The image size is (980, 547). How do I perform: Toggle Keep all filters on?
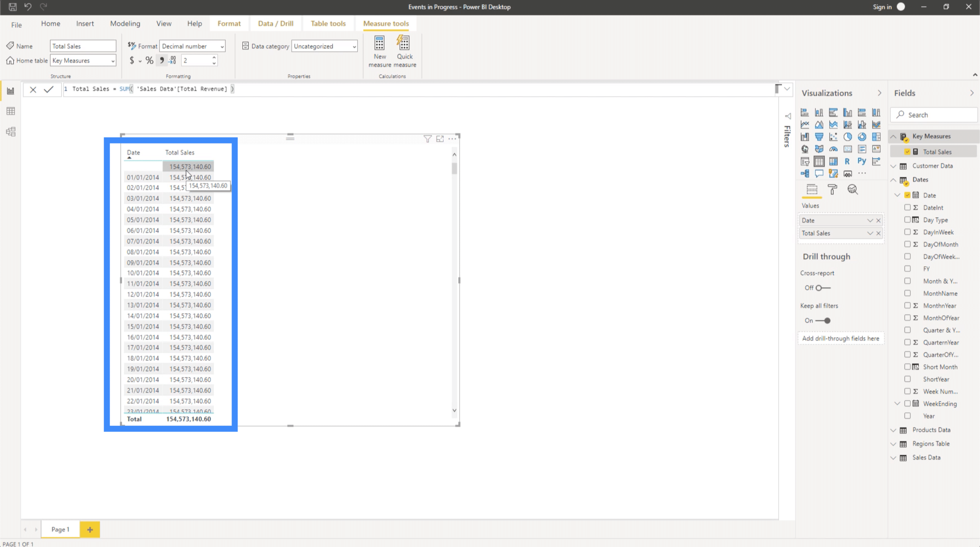(x=824, y=319)
